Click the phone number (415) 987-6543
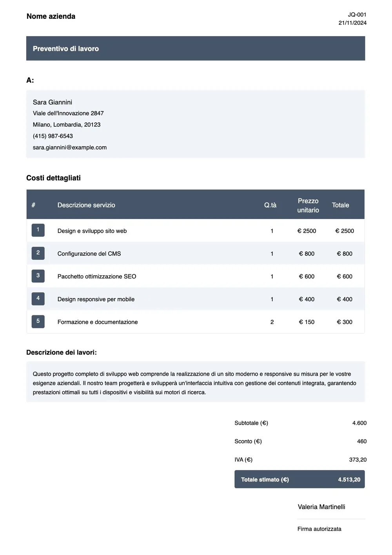392x555 pixels. (53, 136)
